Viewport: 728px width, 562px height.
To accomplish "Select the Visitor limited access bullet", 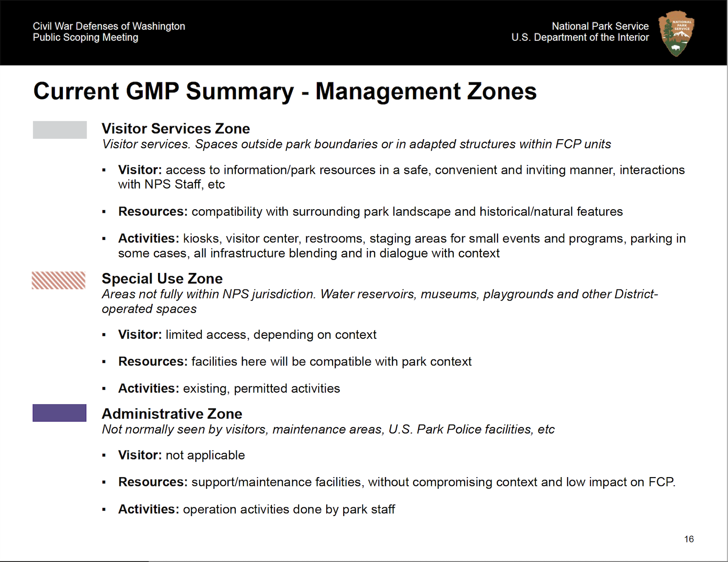I will tap(247, 334).
